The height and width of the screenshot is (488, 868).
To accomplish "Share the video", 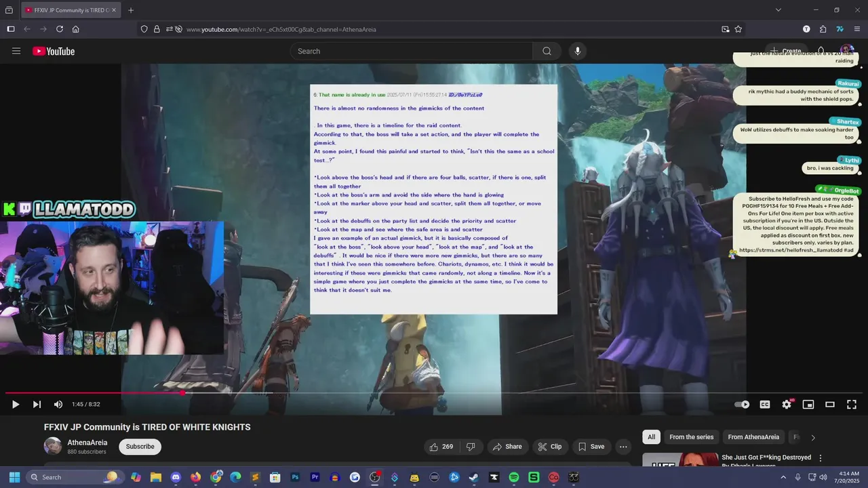I will coord(507,447).
